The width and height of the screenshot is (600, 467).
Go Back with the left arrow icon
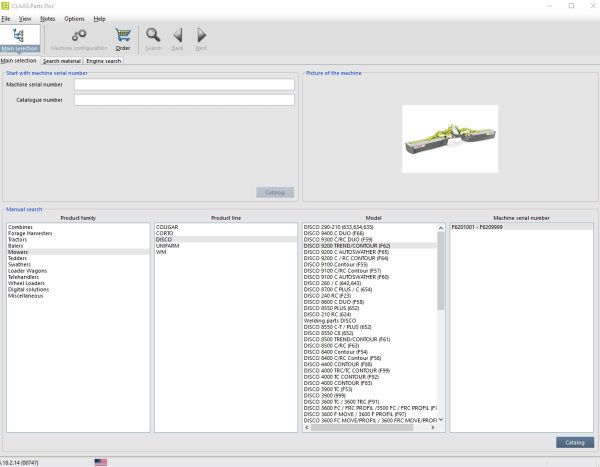[177, 39]
